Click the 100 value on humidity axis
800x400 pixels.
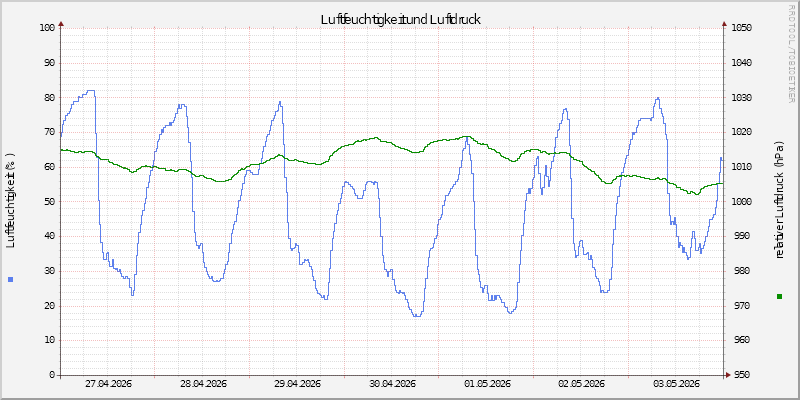47,28
